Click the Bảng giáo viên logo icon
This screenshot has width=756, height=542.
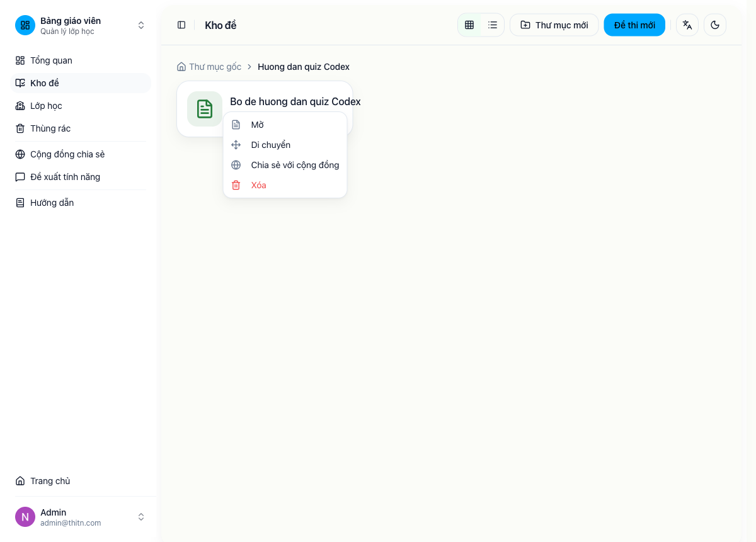pos(25,25)
